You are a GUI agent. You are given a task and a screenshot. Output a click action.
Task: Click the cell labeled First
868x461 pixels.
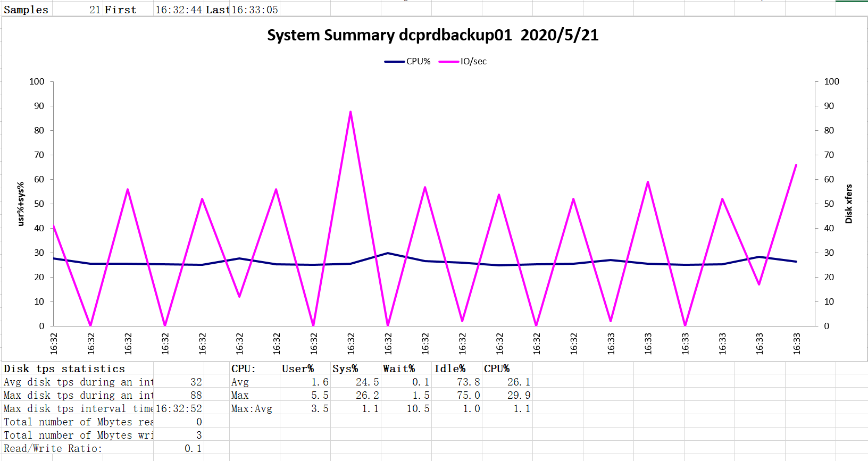tap(128, 10)
